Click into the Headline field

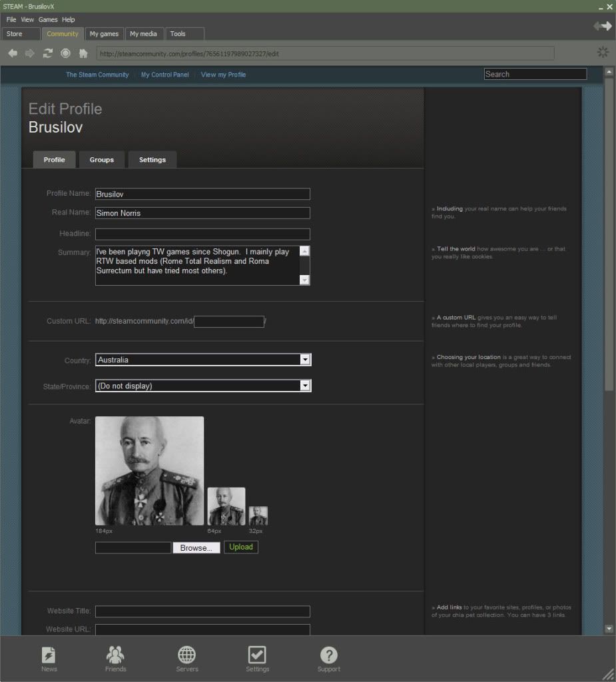pos(202,234)
